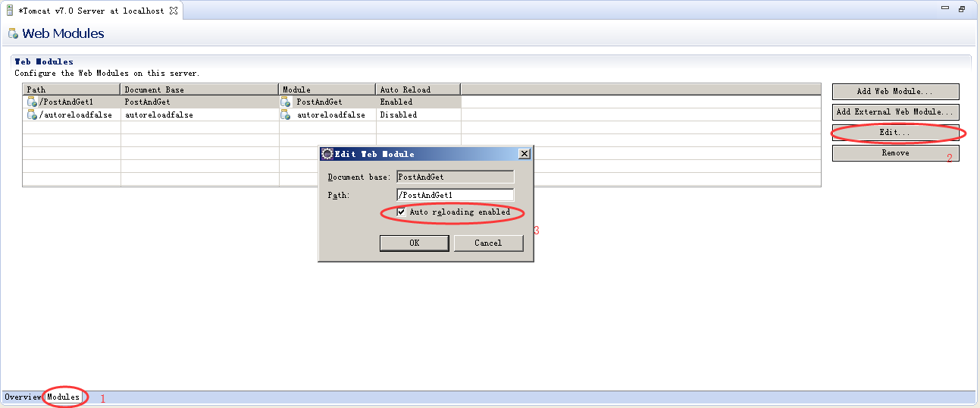Switch to the Overview tab
980x408 pixels.
point(23,397)
